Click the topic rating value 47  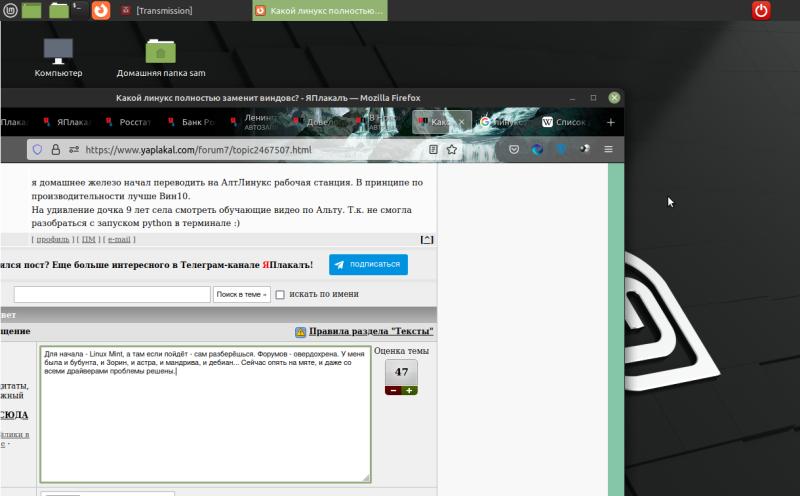pos(401,373)
